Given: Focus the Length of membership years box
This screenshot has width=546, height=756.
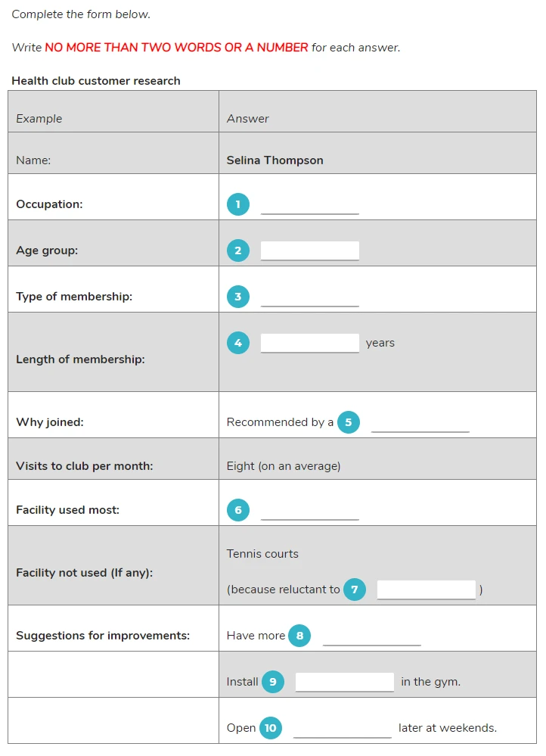Looking at the screenshot, I should coord(310,343).
